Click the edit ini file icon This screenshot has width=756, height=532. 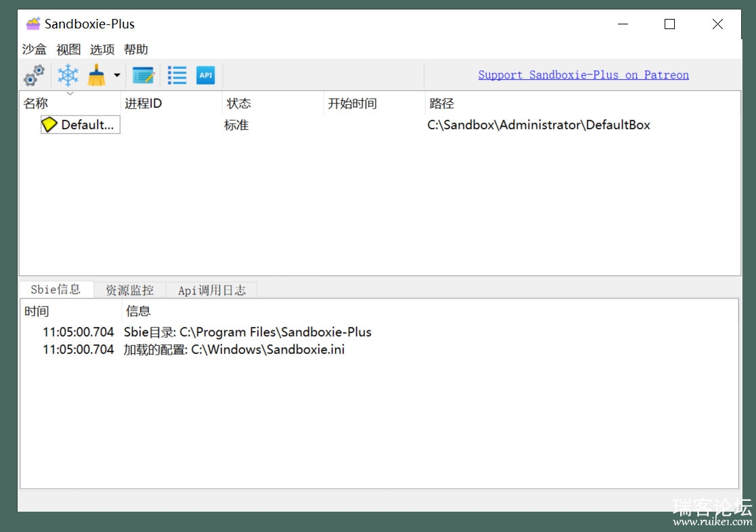143,75
